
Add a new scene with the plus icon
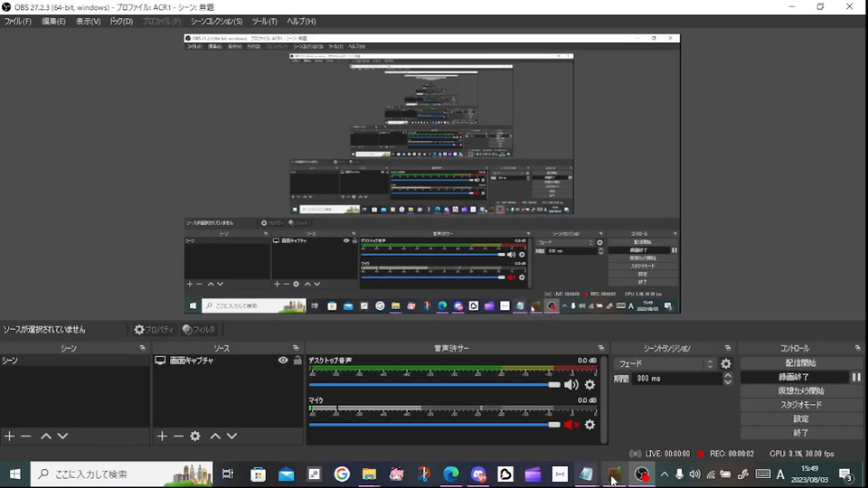tap(9, 436)
